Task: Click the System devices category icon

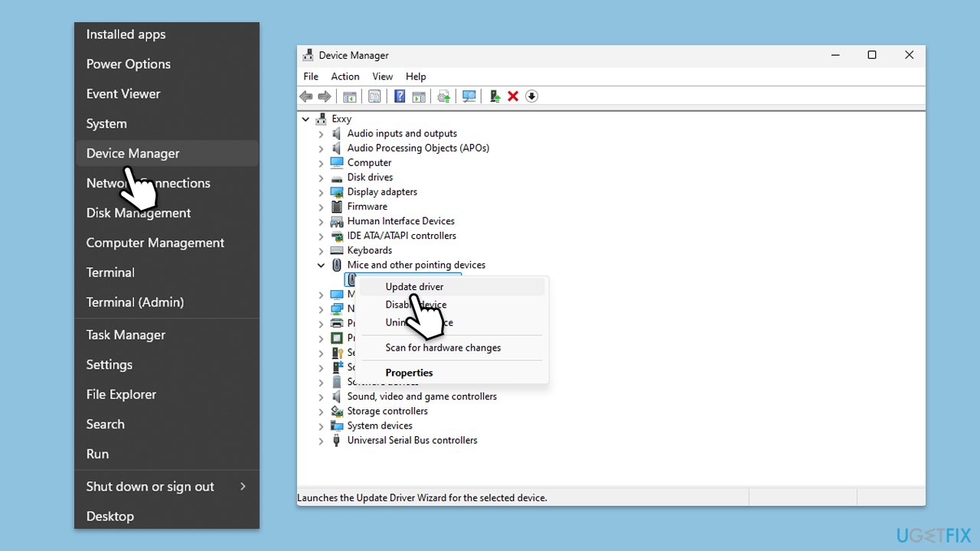Action: (337, 425)
